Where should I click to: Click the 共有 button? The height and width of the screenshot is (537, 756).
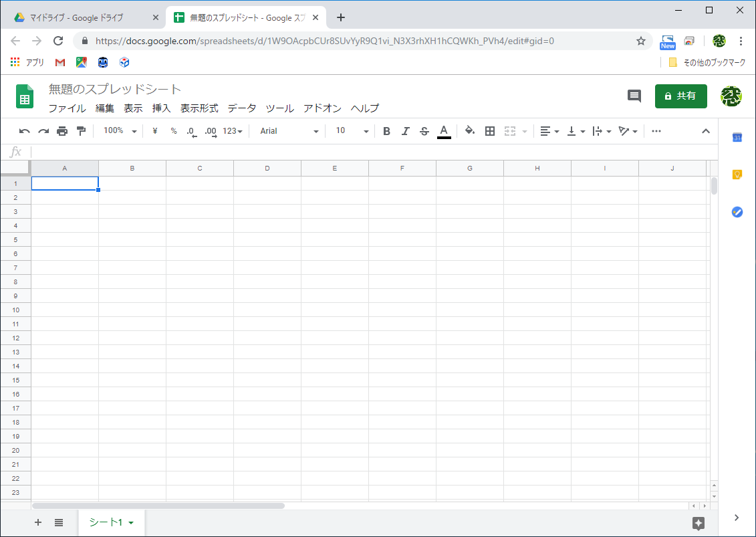(x=680, y=96)
